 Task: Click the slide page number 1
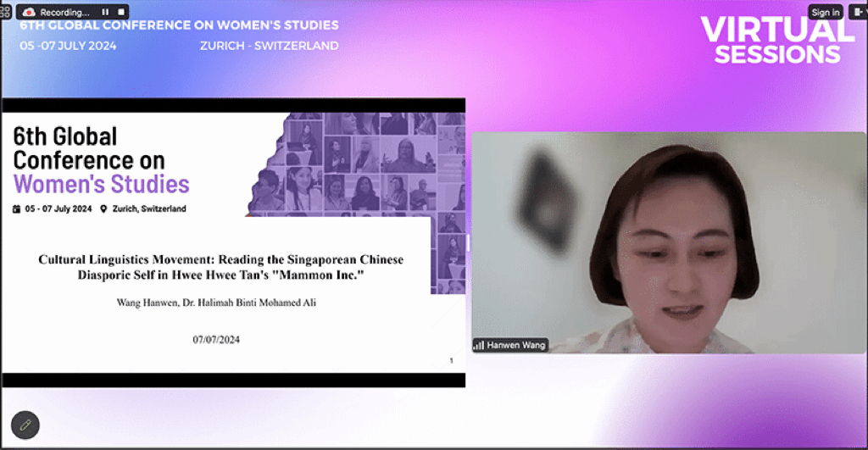pyautogui.click(x=451, y=361)
